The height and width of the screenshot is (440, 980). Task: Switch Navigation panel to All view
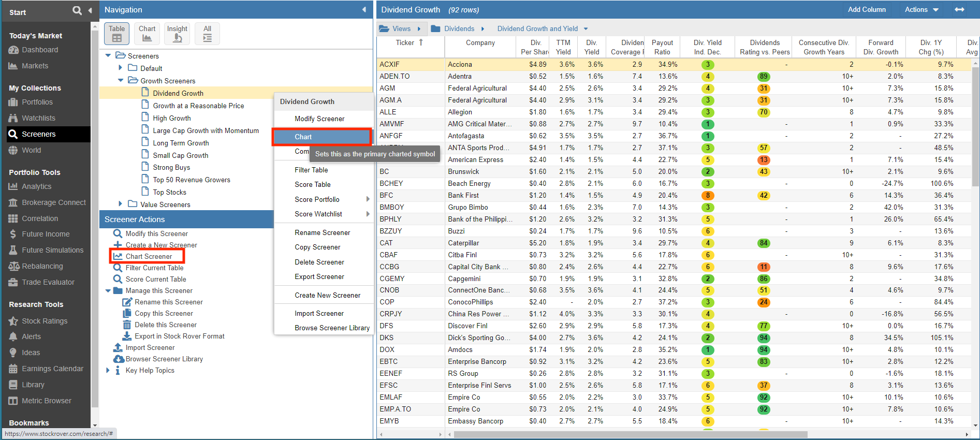tap(207, 33)
